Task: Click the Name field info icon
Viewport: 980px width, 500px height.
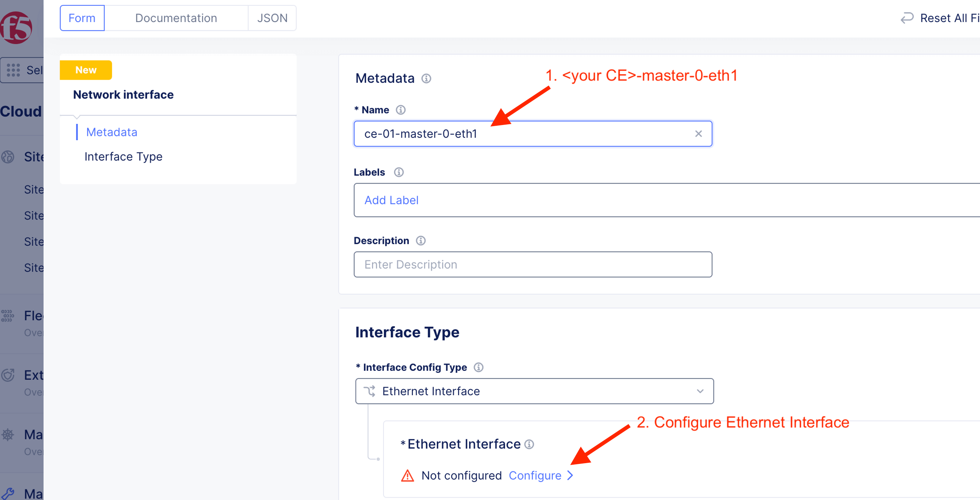Action: click(400, 110)
